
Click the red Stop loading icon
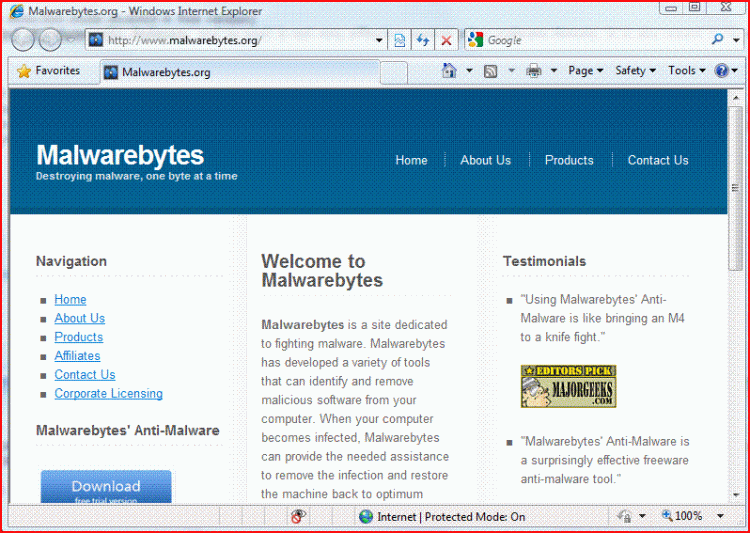click(x=446, y=40)
